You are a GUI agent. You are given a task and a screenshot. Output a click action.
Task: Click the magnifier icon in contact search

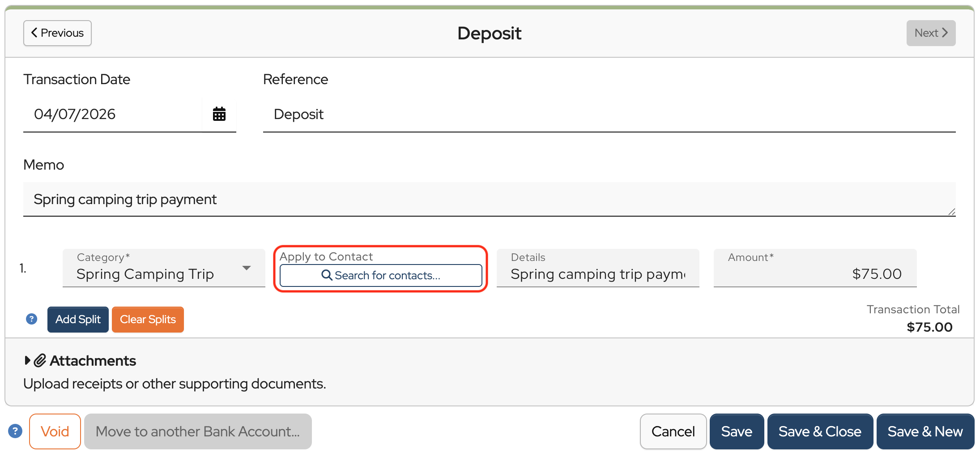point(327,275)
